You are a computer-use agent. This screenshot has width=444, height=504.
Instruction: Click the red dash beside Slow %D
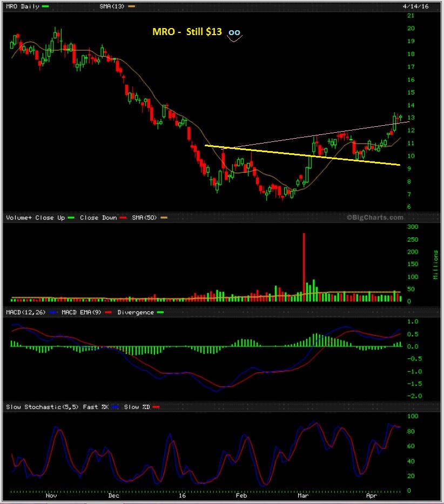(156, 407)
